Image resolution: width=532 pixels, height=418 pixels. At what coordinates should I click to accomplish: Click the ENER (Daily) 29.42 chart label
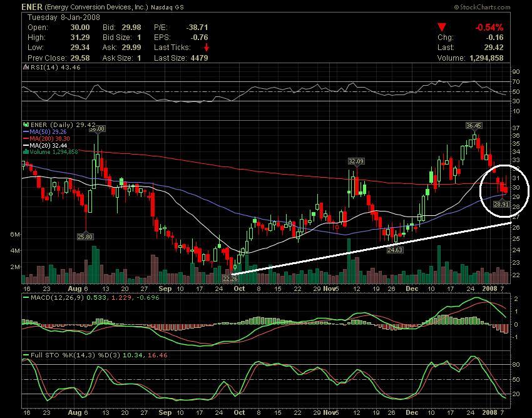click(63, 125)
